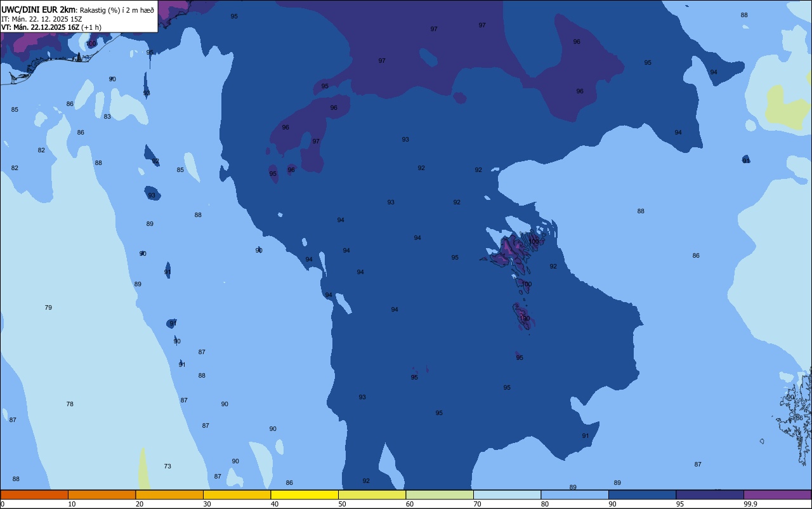Click the 'UWC/DINI EUR 2km' title text
The image size is (812, 509).
pos(39,10)
